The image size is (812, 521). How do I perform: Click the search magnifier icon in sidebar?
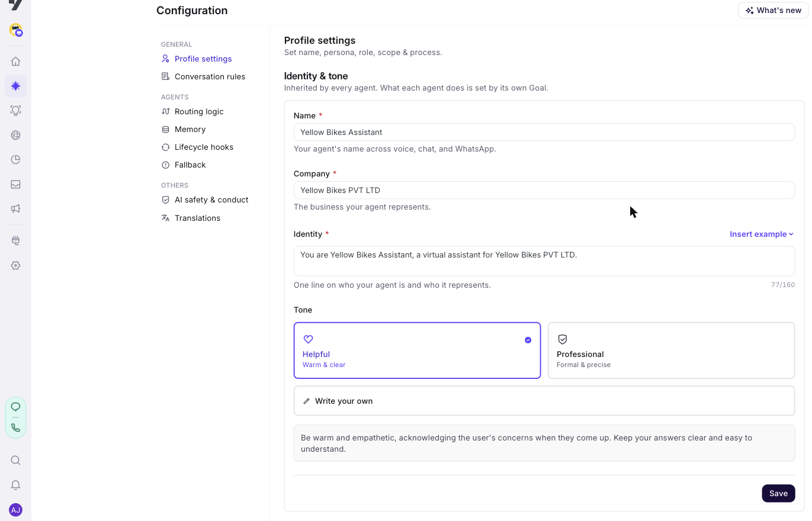pos(16,461)
